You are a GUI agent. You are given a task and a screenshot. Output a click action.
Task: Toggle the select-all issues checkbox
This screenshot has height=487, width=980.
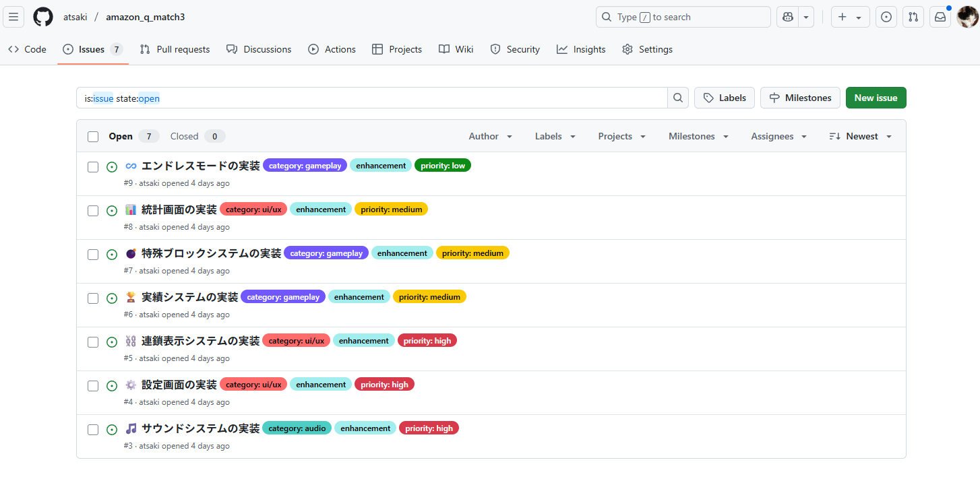coord(93,137)
